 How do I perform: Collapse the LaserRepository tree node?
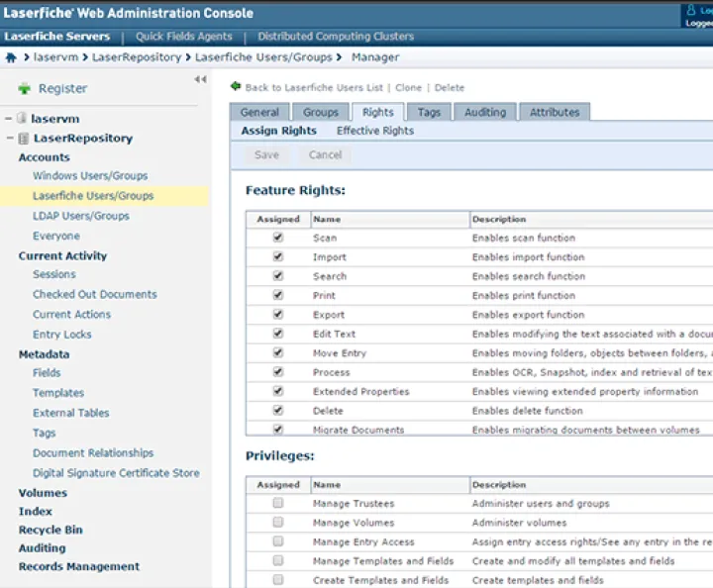click(x=9, y=139)
